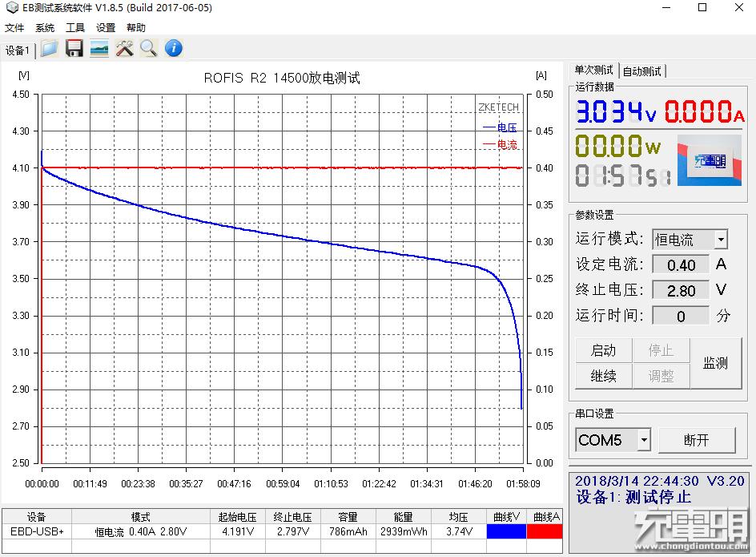
Task: Open the 系统 menu
Action: [x=45, y=27]
